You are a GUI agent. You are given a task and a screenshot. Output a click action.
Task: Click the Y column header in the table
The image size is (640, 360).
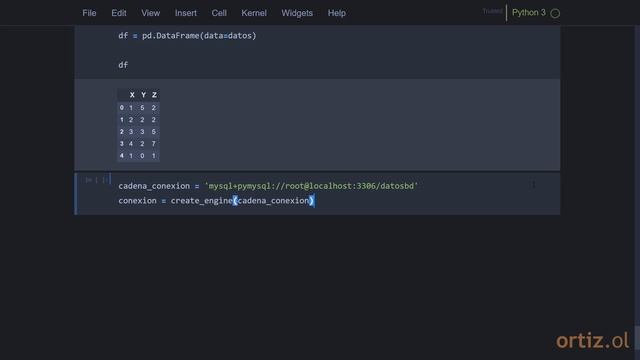[143, 95]
